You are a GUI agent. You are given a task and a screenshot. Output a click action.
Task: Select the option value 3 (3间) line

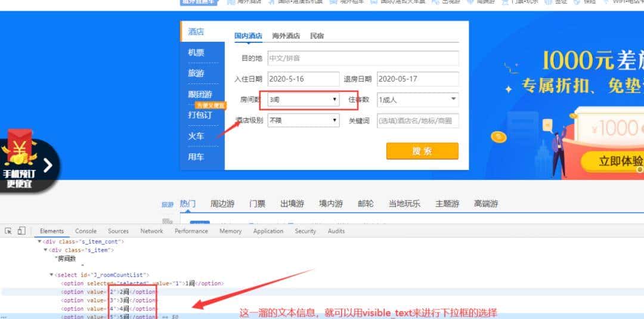coord(109,300)
